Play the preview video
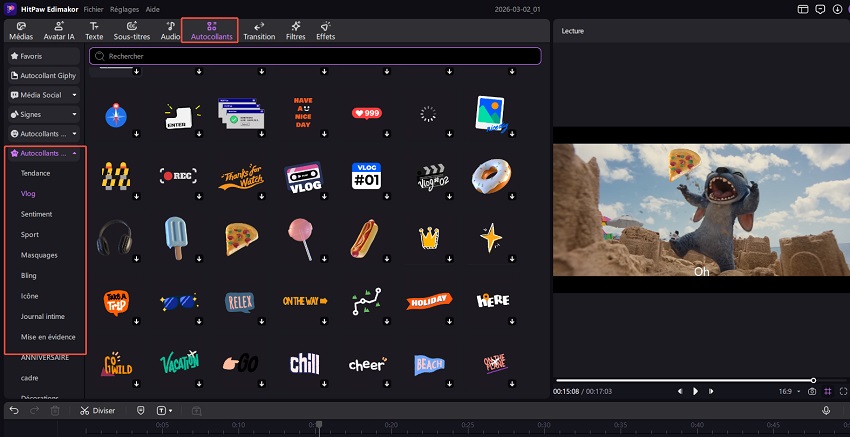Image resolution: width=850 pixels, height=437 pixels. [696, 391]
